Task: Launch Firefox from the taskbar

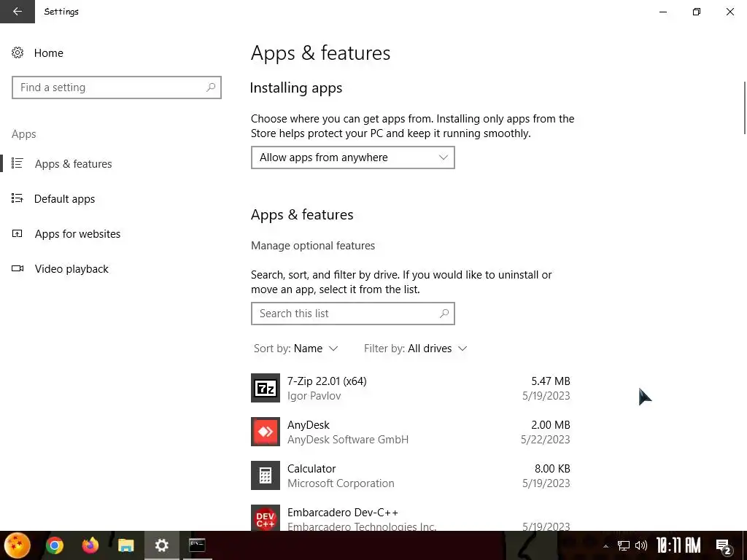Action: (90, 545)
